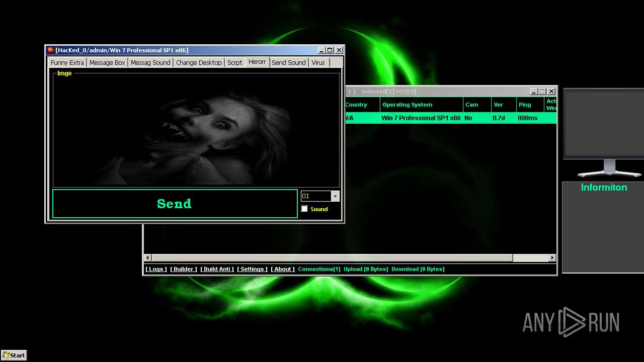Viewport: 644px width, 362px height.
Task: Switch to the Message Box tab
Action: [107, 63]
